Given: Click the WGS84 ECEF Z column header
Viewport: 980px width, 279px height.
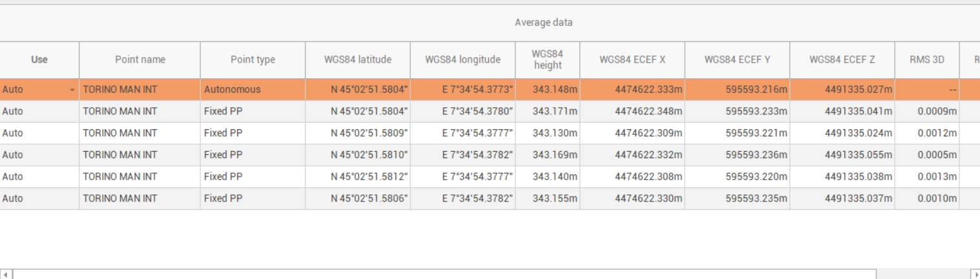Looking at the screenshot, I should (842, 59).
